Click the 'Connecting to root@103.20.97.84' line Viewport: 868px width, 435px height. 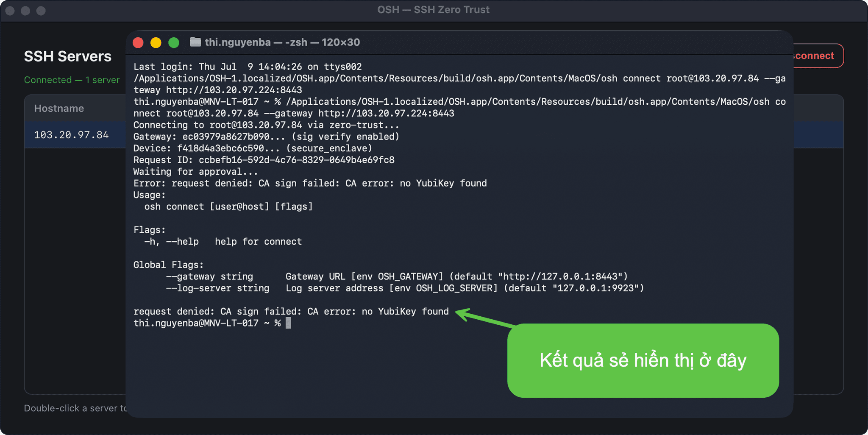pos(266,125)
